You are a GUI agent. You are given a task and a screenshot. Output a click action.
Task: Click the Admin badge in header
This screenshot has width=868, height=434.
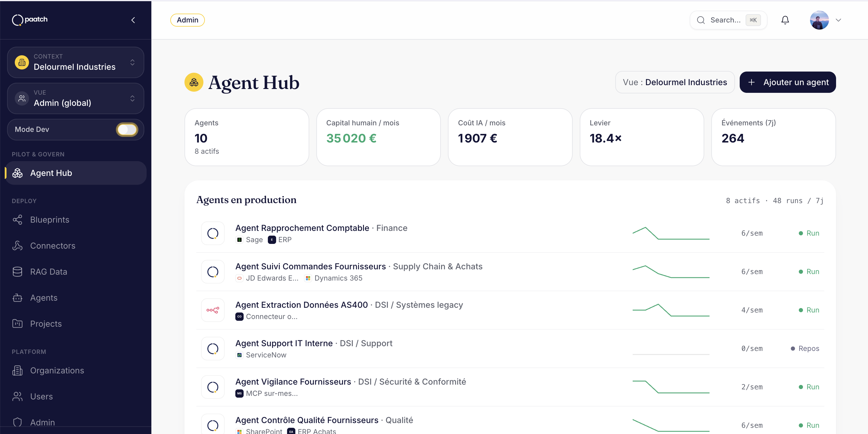coord(187,20)
